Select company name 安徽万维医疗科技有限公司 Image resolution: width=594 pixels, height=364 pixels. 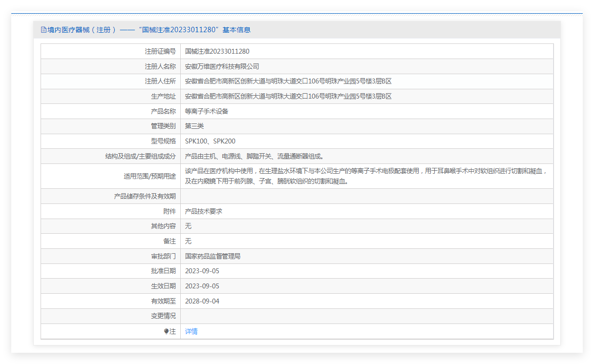222,66
